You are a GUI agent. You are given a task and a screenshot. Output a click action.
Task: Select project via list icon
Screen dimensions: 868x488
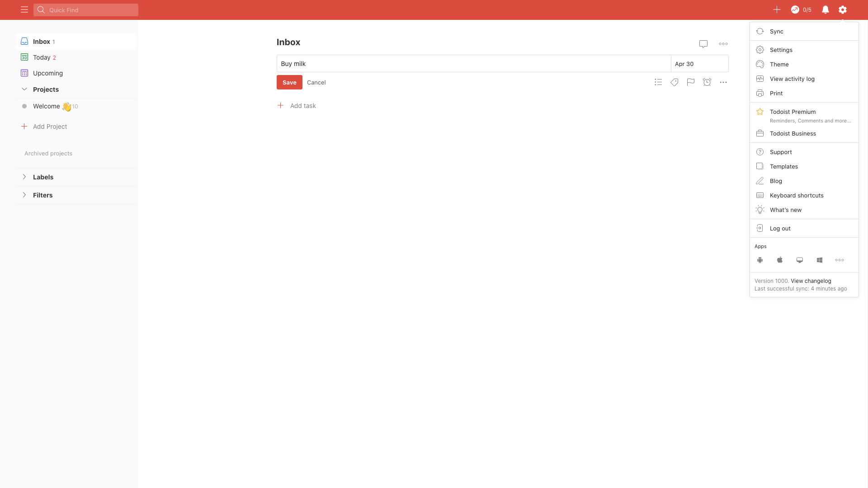click(658, 82)
